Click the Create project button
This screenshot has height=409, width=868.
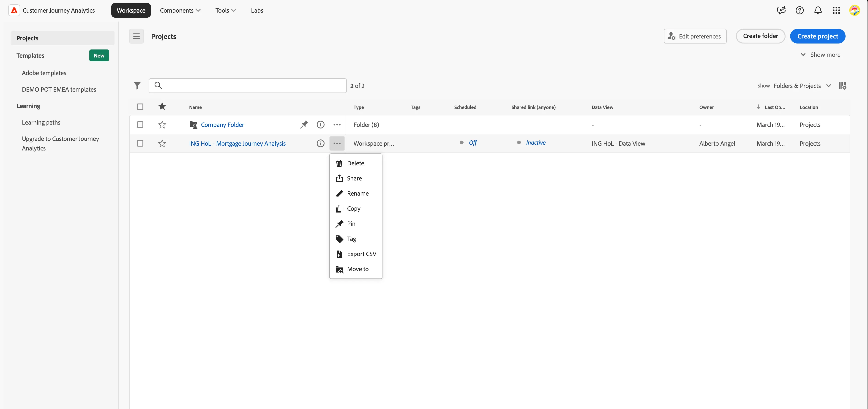tap(817, 36)
